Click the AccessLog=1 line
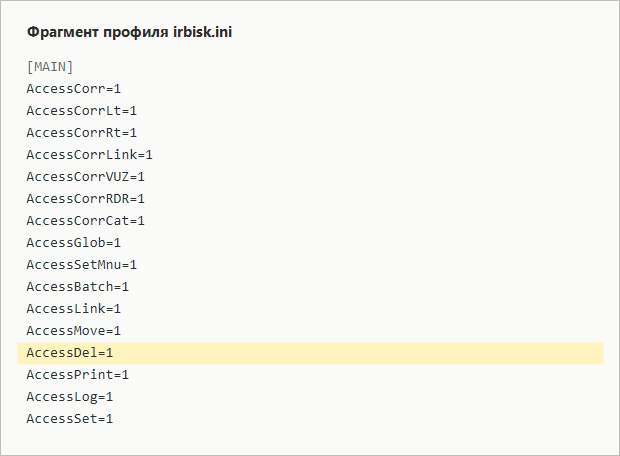620x456 pixels. (70, 397)
